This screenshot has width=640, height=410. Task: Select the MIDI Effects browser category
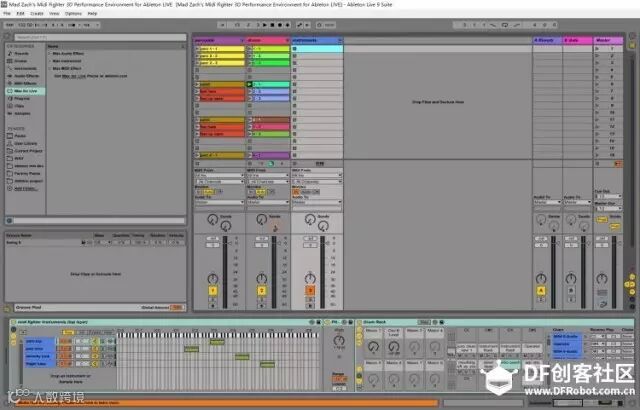point(25,83)
